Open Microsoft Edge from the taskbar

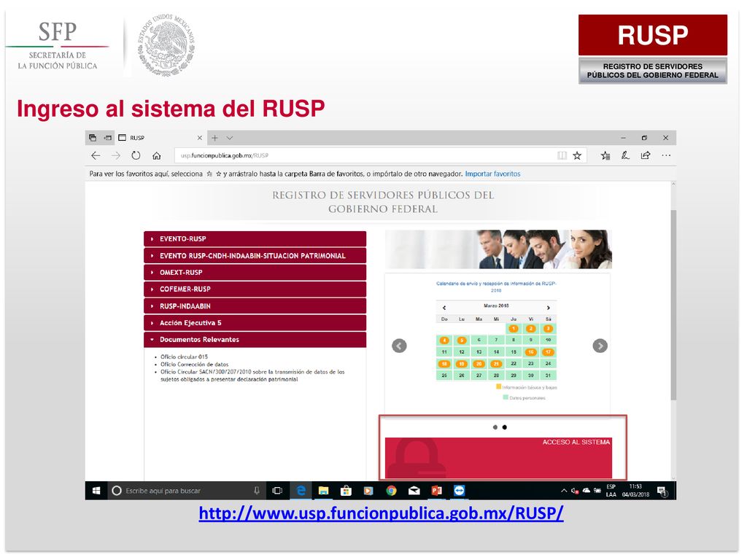pos(301,491)
